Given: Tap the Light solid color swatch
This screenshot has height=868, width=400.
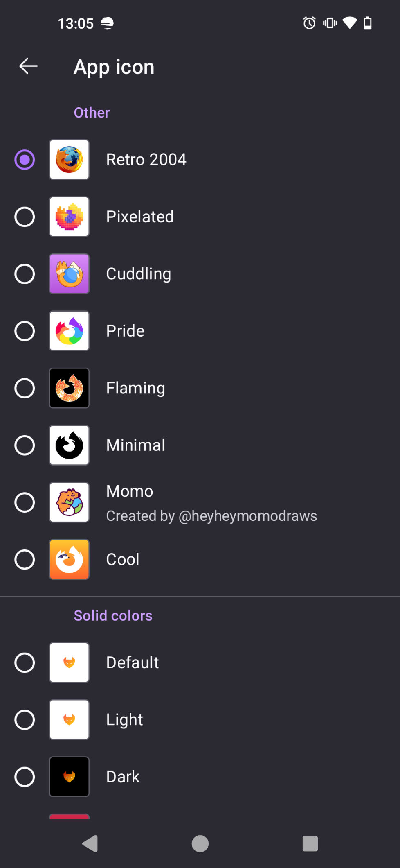Looking at the screenshot, I should click(69, 720).
